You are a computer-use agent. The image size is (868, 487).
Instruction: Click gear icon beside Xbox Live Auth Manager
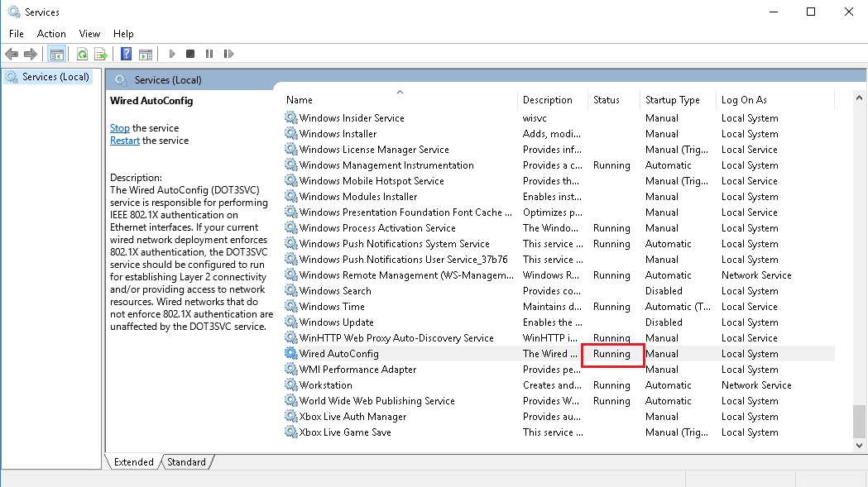291,416
